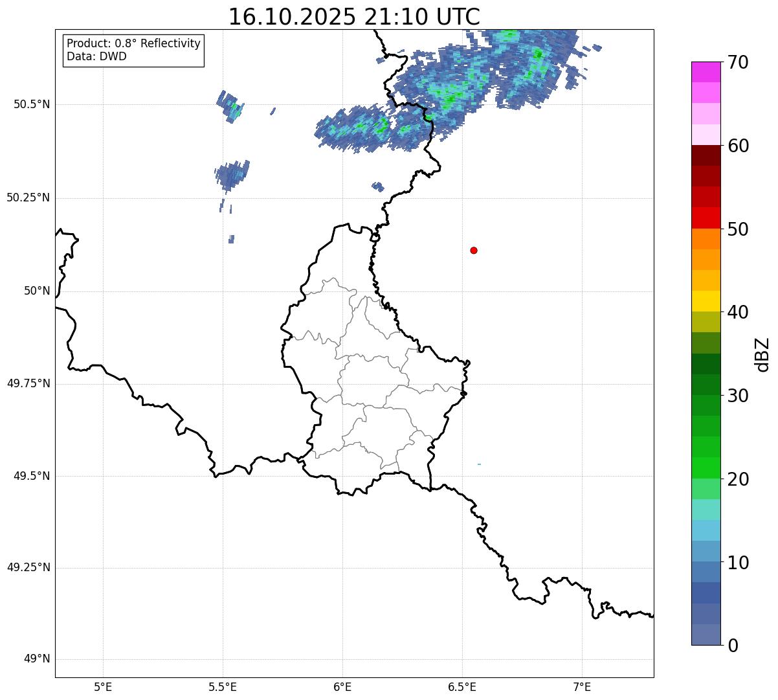
Task: Click colorbar tick label "20"
Action: click(x=738, y=479)
